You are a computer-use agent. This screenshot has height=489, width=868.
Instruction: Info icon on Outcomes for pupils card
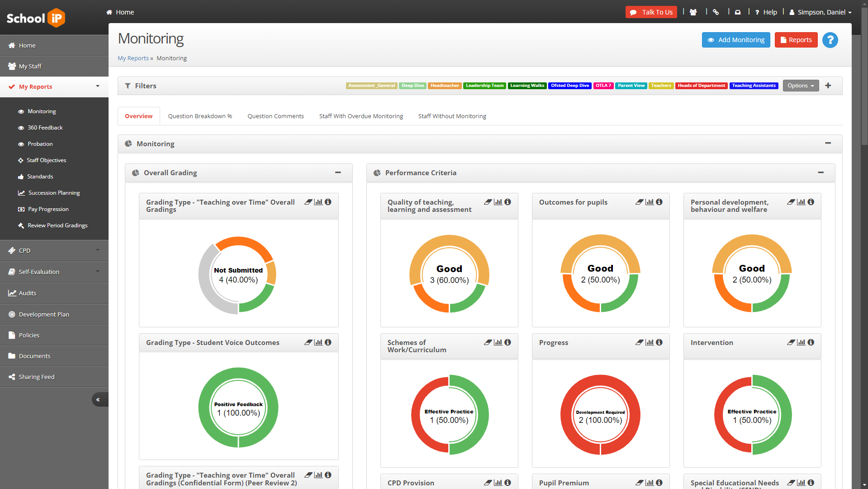pyautogui.click(x=659, y=202)
